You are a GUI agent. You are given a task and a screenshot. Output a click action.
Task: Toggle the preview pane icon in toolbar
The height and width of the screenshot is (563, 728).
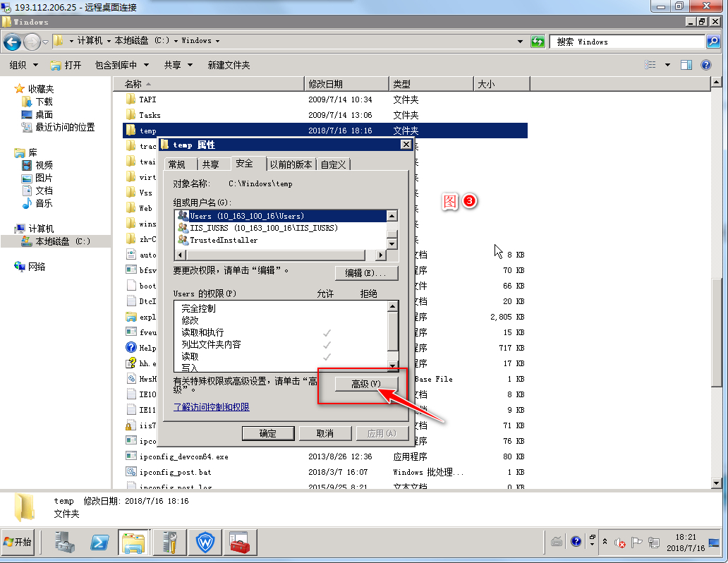pos(686,65)
